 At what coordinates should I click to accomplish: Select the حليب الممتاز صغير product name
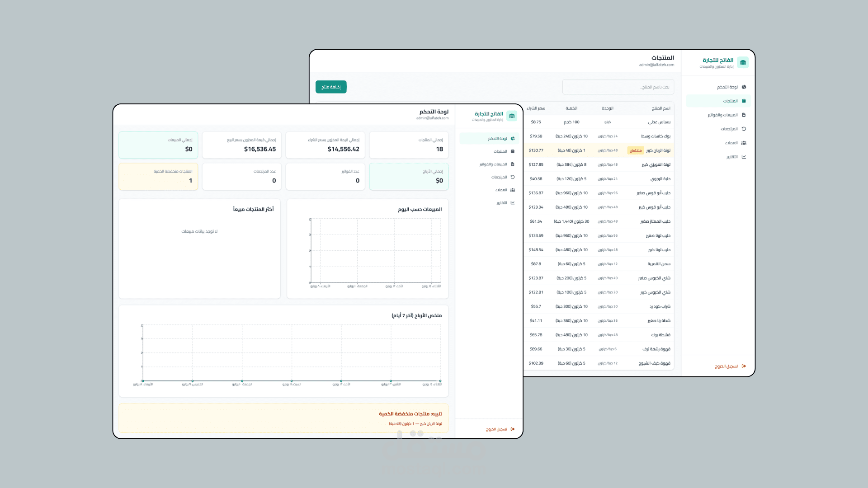pos(656,221)
